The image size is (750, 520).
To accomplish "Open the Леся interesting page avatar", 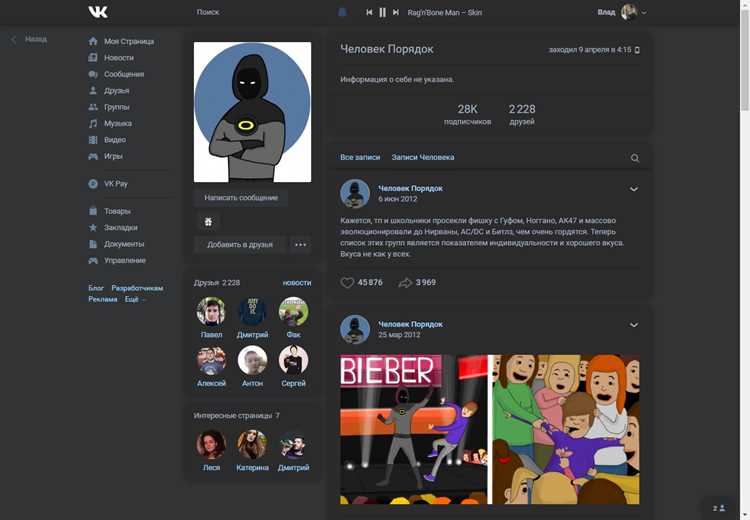I will point(211,444).
